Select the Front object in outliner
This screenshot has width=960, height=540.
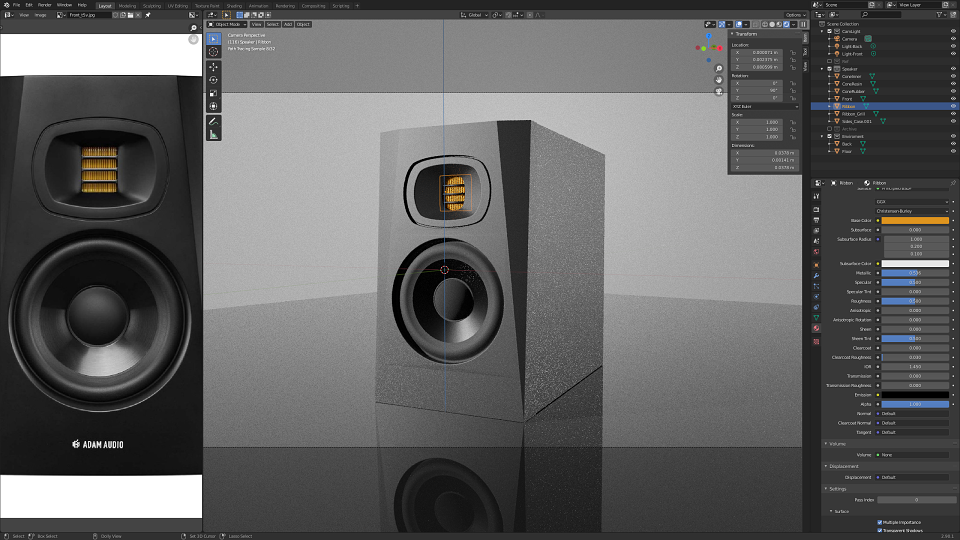[x=847, y=99]
